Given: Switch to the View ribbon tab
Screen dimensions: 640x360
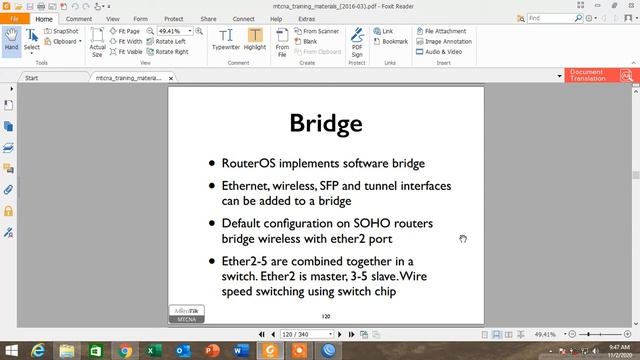Looking at the screenshot, I should pos(113,19).
